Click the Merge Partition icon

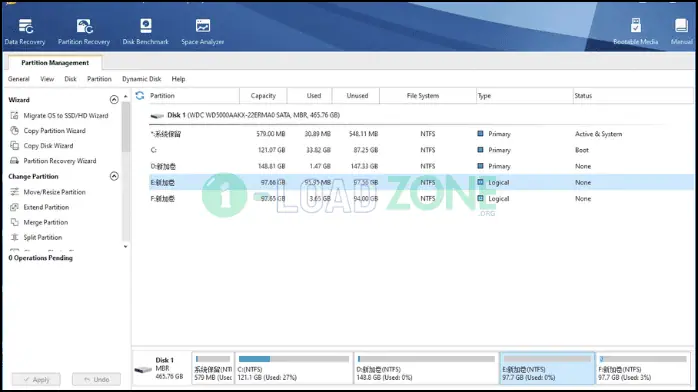(x=14, y=222)
